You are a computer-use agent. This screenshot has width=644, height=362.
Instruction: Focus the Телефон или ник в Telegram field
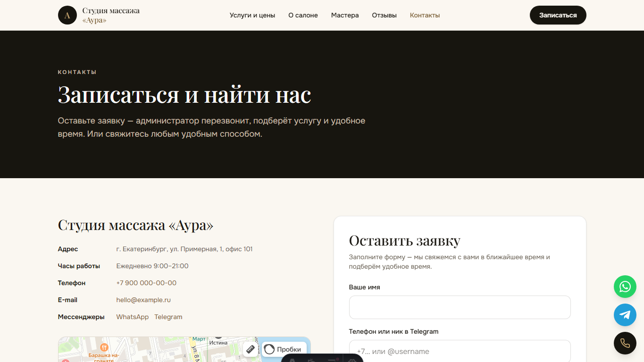[x=460, y=351]
